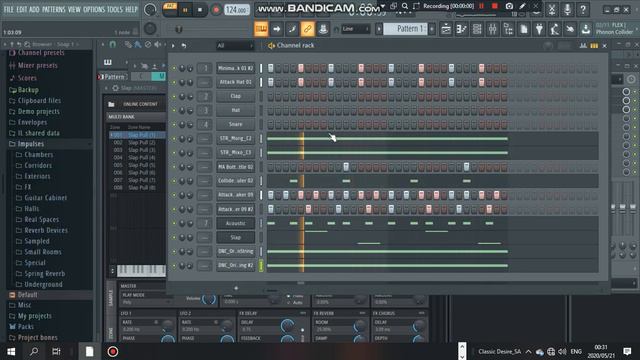This screenshot has height=360, width=640.
Task: Click Channel rack step sequencer bars icon
Action: 594,46
